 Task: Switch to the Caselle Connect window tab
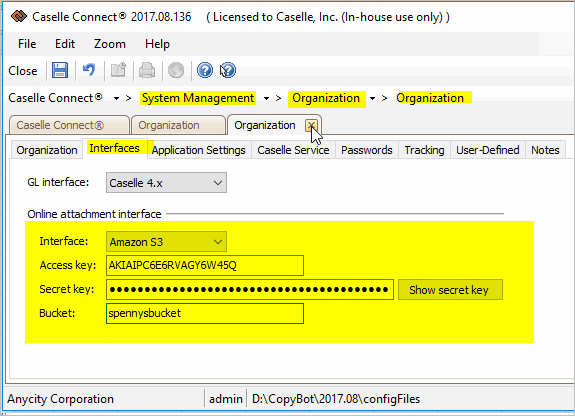(69, 125)
